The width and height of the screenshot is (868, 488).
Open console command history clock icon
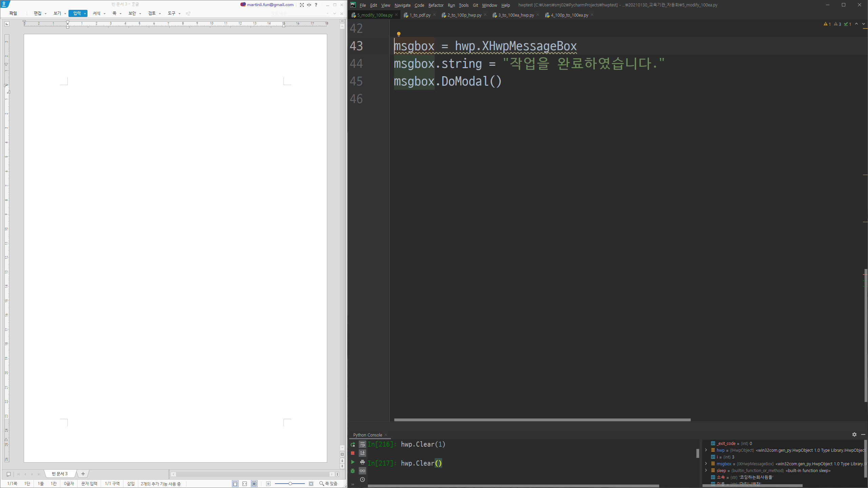point(362,480)
